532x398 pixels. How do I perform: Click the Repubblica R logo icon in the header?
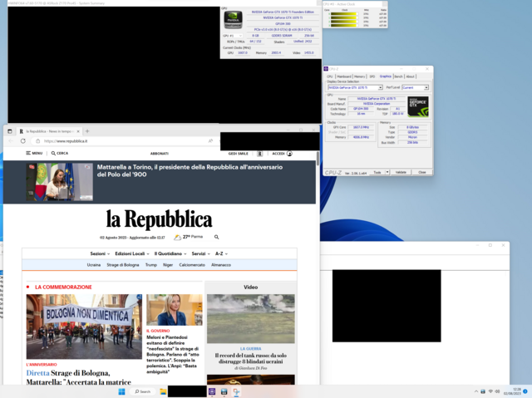point(260,154)
